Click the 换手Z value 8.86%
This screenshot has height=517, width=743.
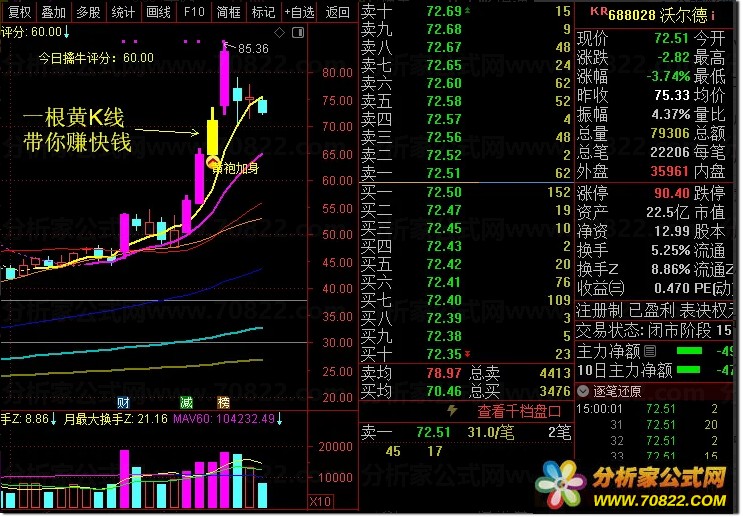671,269
